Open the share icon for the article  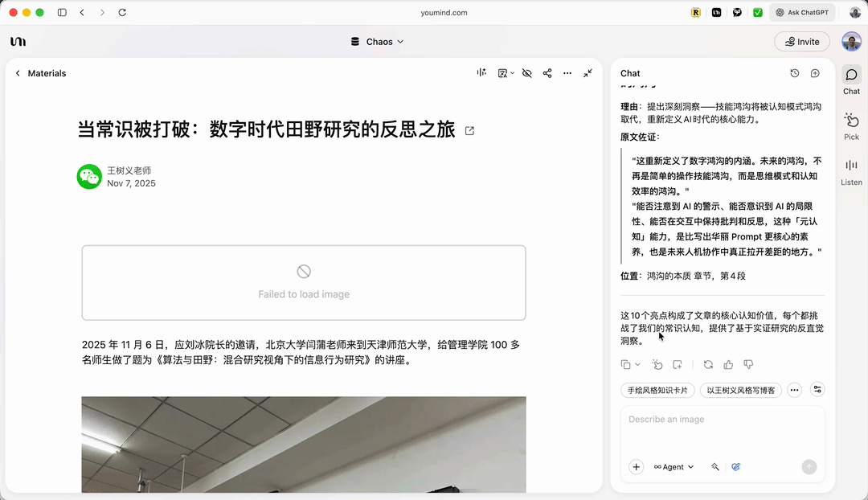pyautogui.click(x=547, y=73)
